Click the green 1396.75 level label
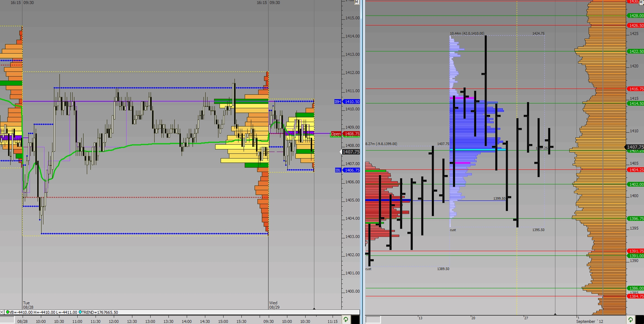644x324 pixels. 636,219
